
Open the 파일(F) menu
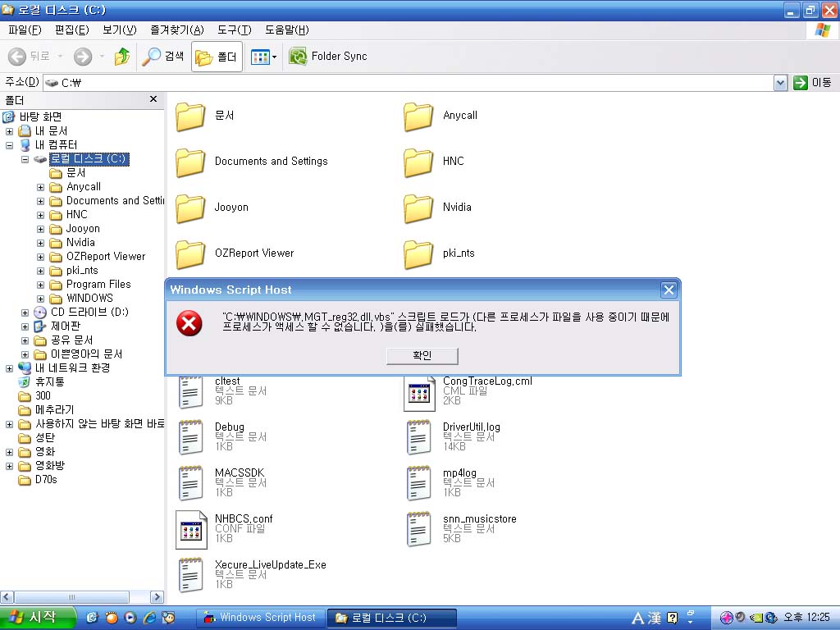click(x=25, y=30)
